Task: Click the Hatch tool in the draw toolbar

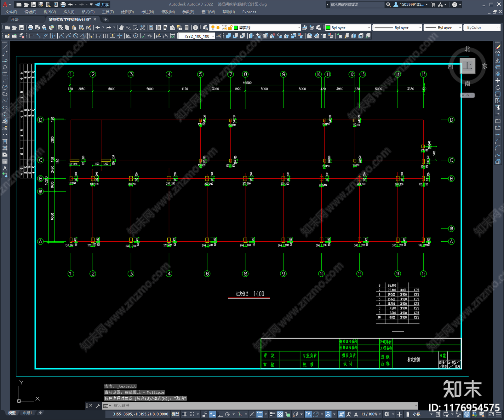Action: (5, 141)
